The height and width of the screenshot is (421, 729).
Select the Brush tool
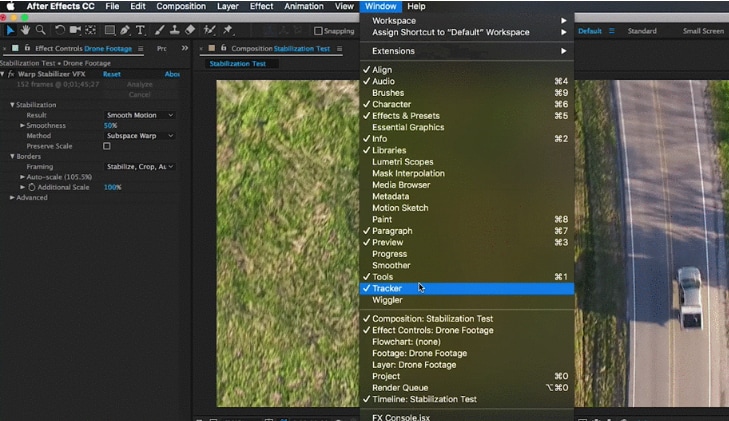point(159,30)
